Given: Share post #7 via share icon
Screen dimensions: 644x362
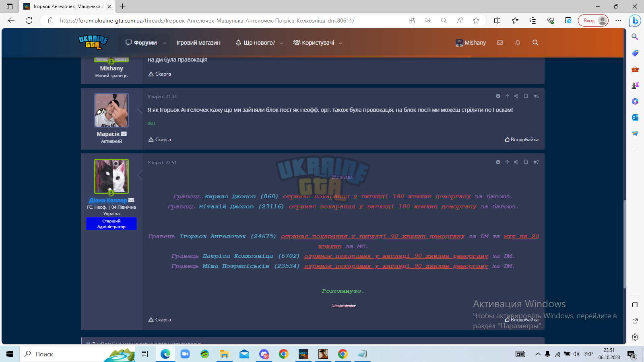Looking at the screenshot, I should 516,162.
